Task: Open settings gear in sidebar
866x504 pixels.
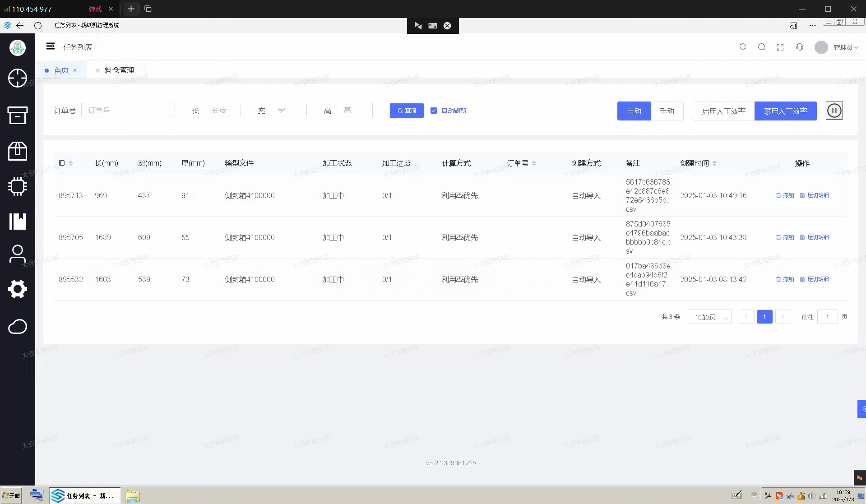Action: 18,289
